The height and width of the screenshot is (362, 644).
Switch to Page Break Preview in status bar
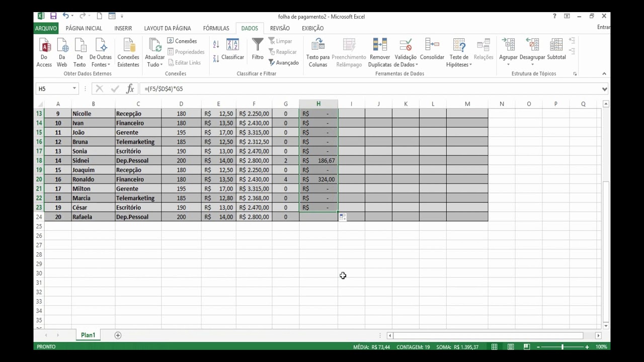coord(527,347)
